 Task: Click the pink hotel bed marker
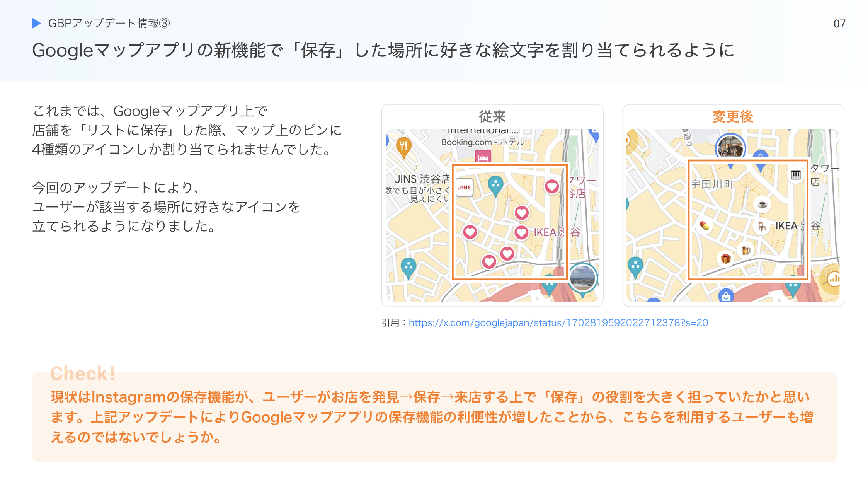click(483, 157)
